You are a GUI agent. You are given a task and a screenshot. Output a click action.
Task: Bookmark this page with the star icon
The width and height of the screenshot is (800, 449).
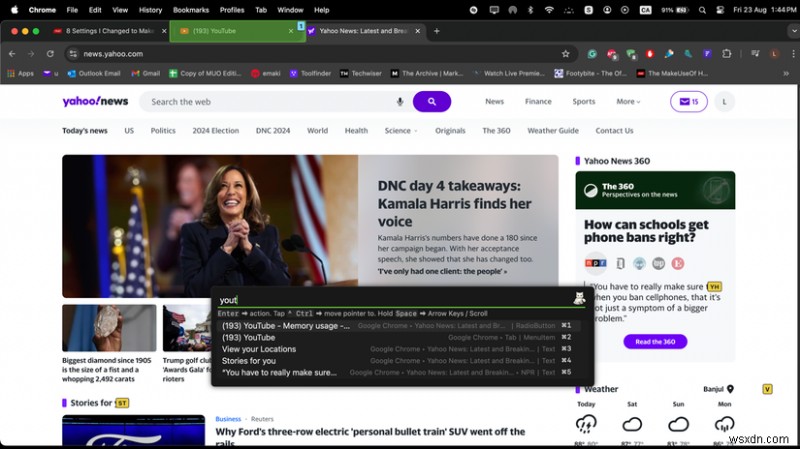coord(565,54)
